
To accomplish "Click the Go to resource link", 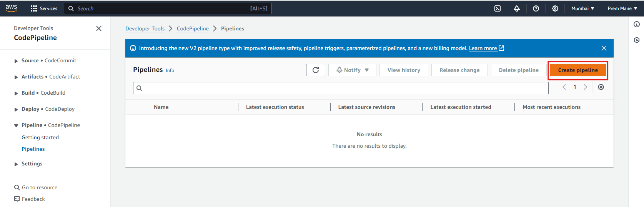I will [40, 187].
